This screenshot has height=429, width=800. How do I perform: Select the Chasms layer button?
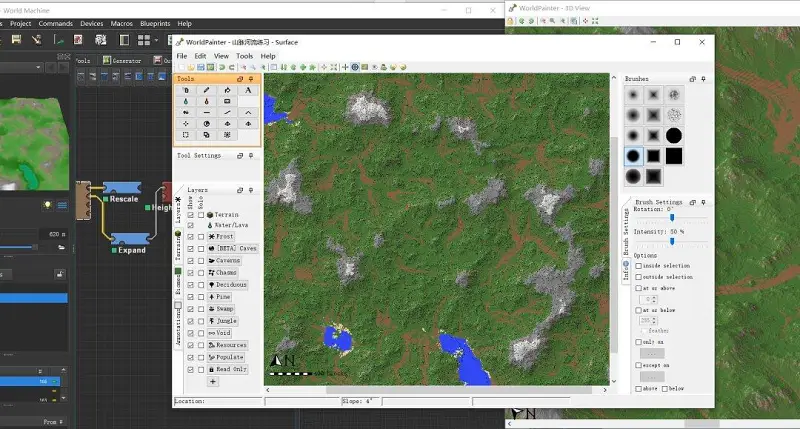223,273
